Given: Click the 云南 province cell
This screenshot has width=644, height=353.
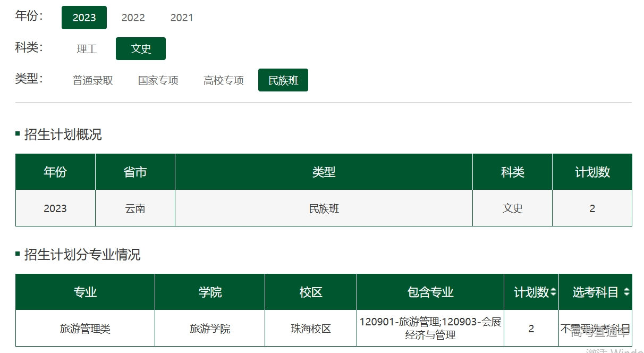Looking at the screenshot, I should point(135,208).
